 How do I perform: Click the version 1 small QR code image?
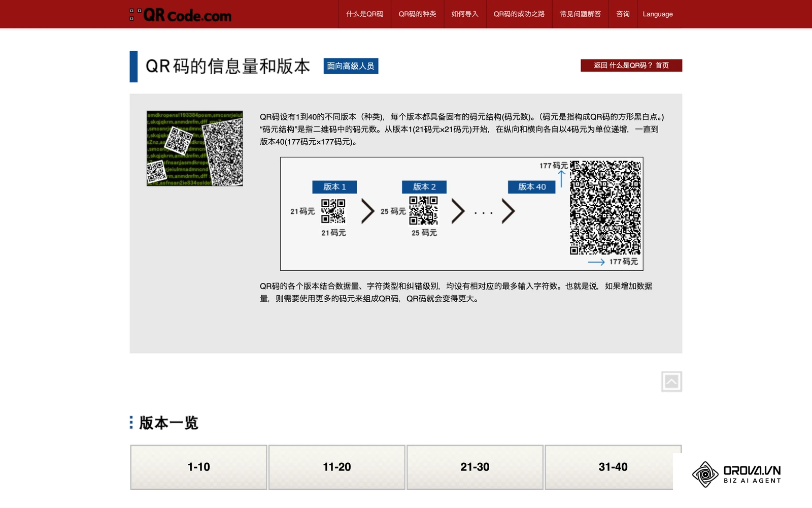pos(333,211)
